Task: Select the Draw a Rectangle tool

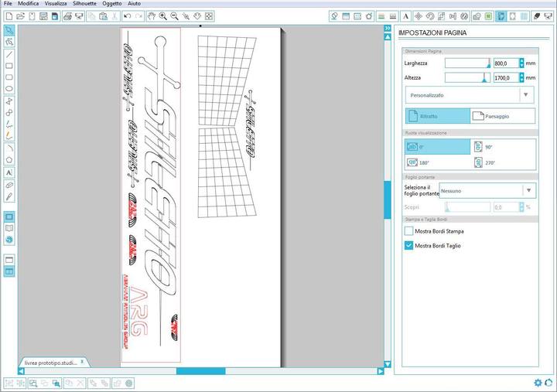Action: click(9, 66)
